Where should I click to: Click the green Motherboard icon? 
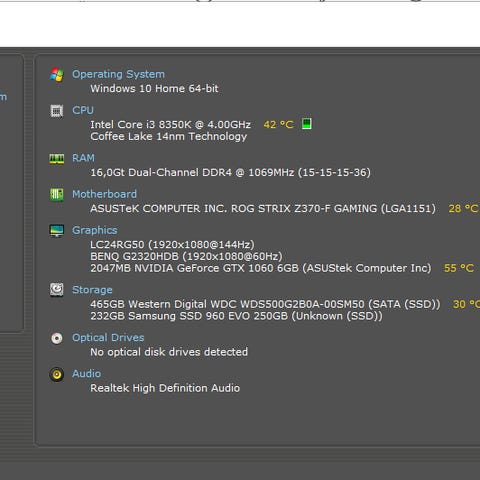click(57, 194)
